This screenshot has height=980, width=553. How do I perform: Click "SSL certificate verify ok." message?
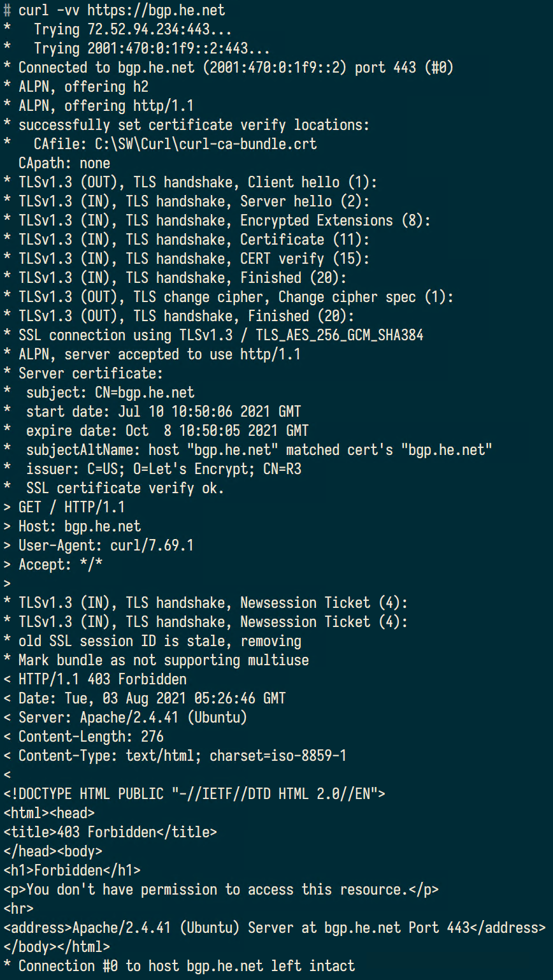pos(126,488)
